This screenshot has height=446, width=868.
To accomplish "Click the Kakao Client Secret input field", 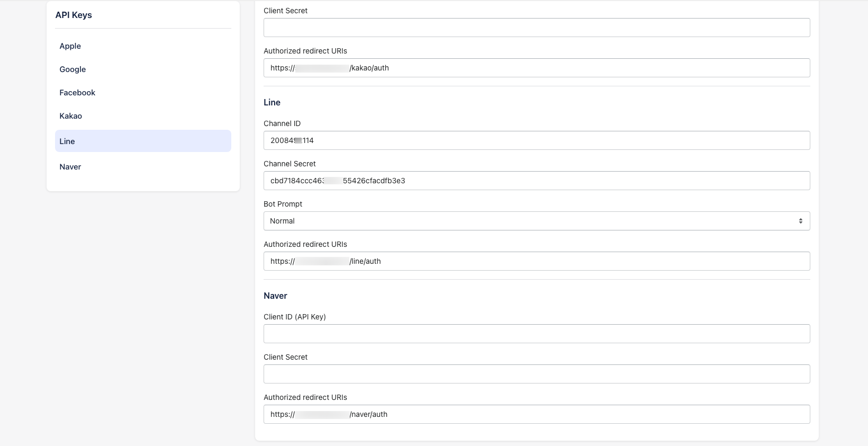I will 537,28.
